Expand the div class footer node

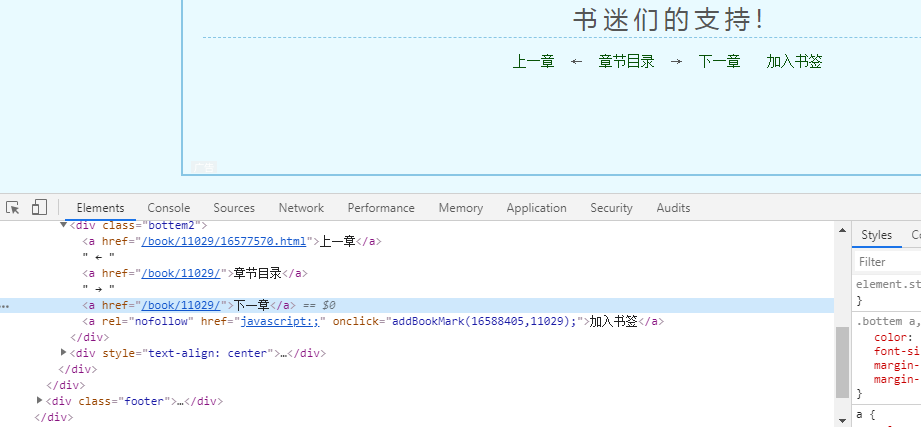coord(40,401)
